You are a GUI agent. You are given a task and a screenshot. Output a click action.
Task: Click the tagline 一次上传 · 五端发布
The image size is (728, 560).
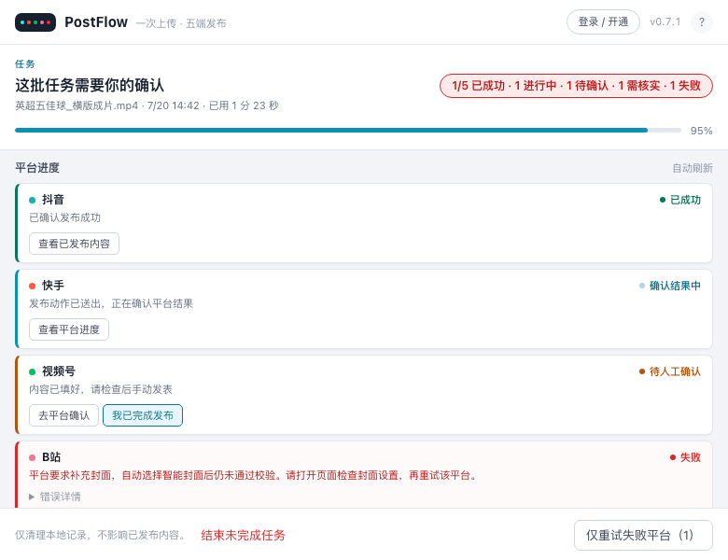point(181,23)
